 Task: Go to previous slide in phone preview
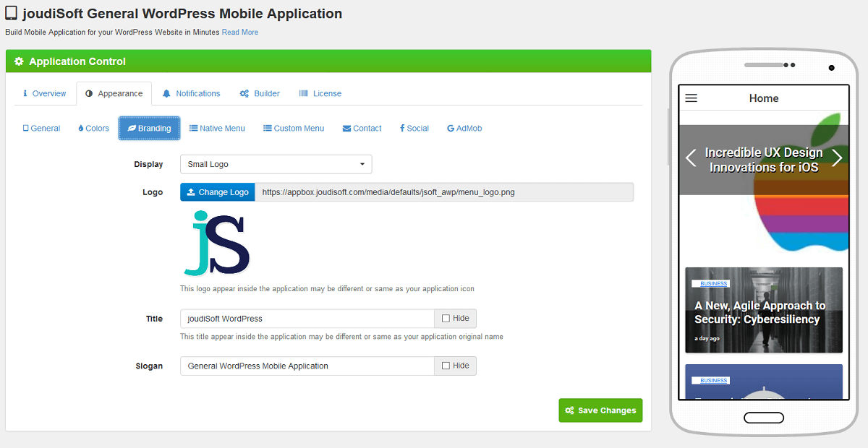click(691, 158)
